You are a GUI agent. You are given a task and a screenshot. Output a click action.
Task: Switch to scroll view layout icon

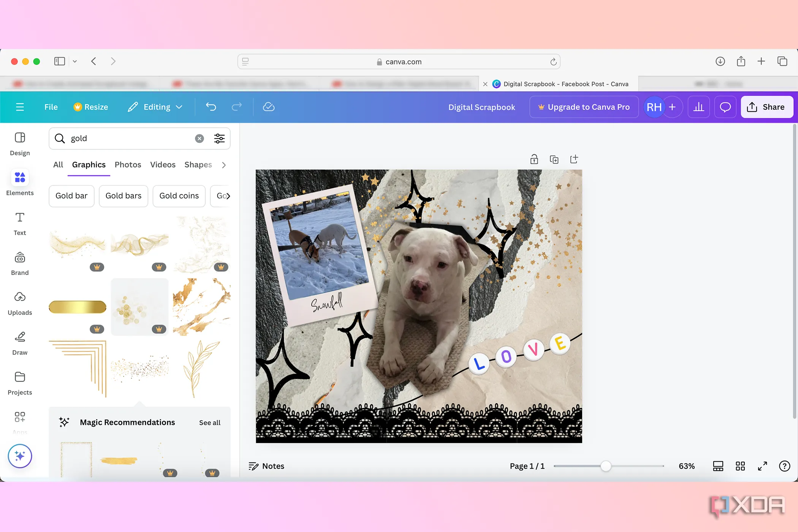(718, 466)
